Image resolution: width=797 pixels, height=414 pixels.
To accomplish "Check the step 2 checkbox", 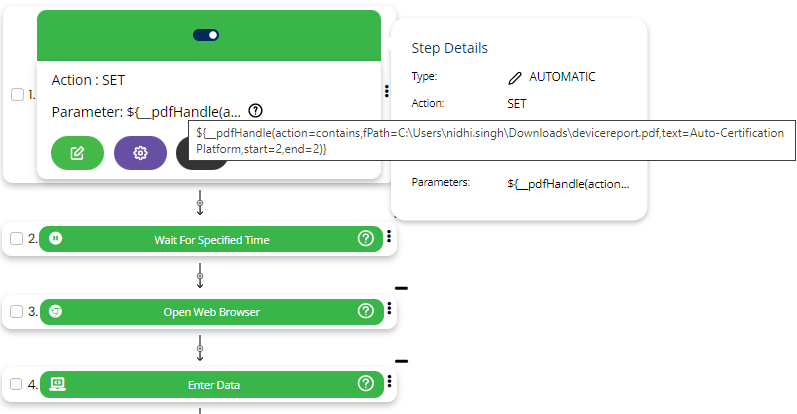I will click(17, 239).
